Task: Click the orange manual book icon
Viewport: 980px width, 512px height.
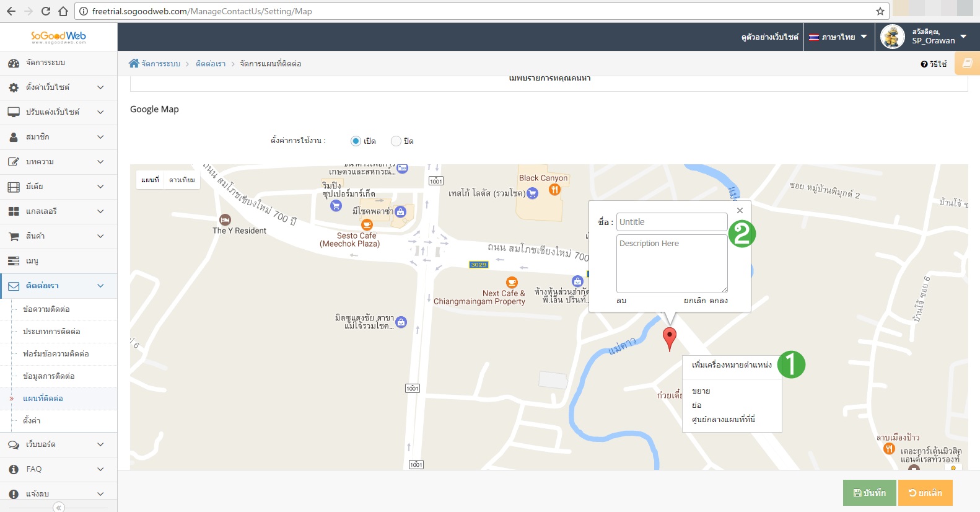Action: click(967, 63)
